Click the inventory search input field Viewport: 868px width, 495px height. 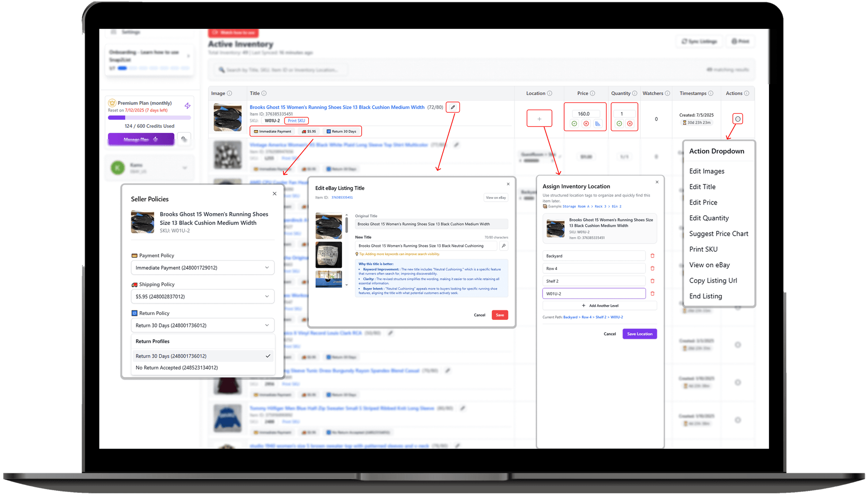point(280,70)
